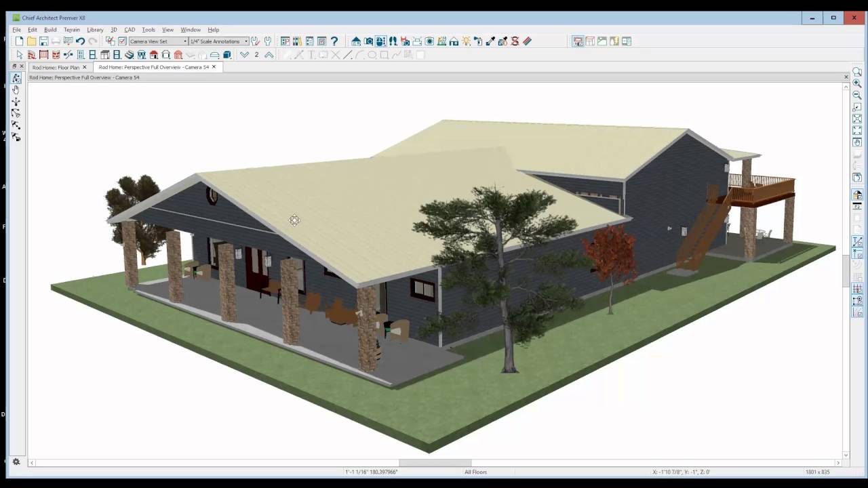
Task: Click the stairs tool icon in second toolbar
Action: tap(129, 55)
